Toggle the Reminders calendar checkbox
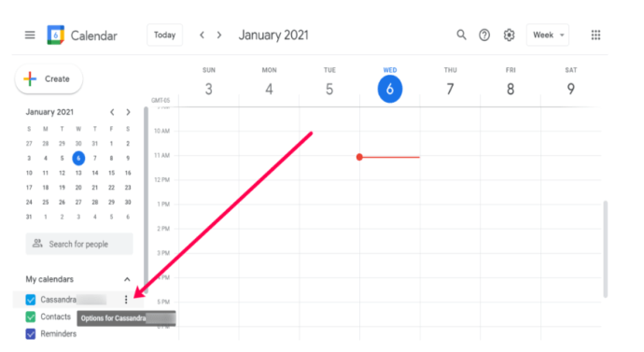This screenshot has height=352, width=644. pos(31,334)
